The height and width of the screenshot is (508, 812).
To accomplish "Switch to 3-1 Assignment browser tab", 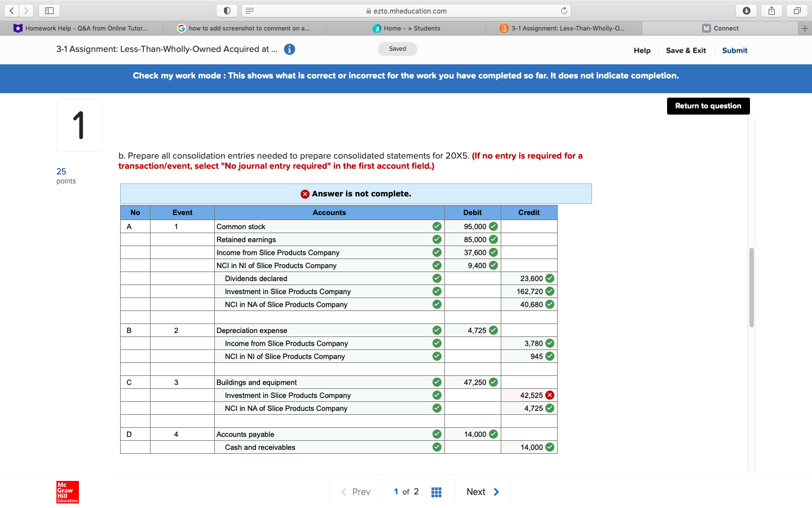I will pos(564,28).
